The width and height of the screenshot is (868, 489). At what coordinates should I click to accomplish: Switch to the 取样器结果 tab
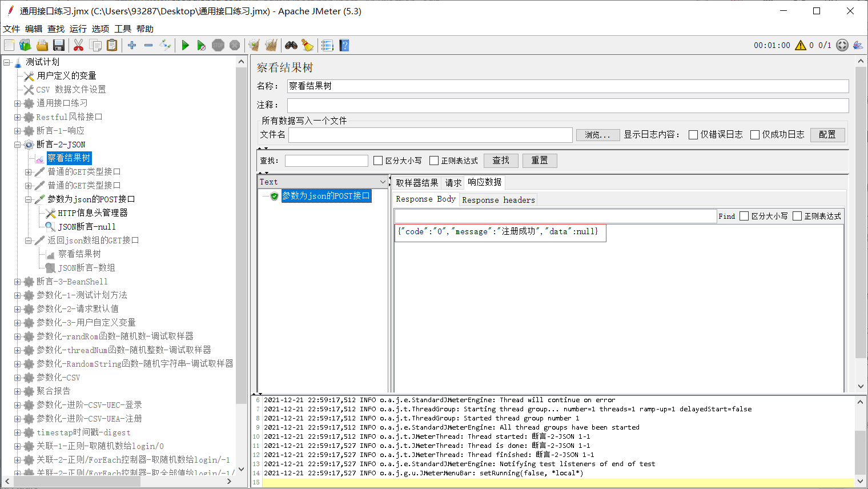[417, 183]
